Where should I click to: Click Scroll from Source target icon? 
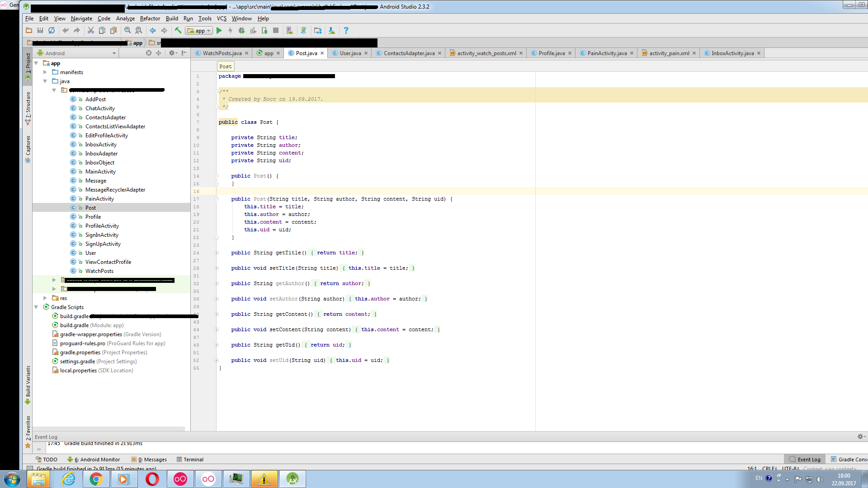[149, 53]
